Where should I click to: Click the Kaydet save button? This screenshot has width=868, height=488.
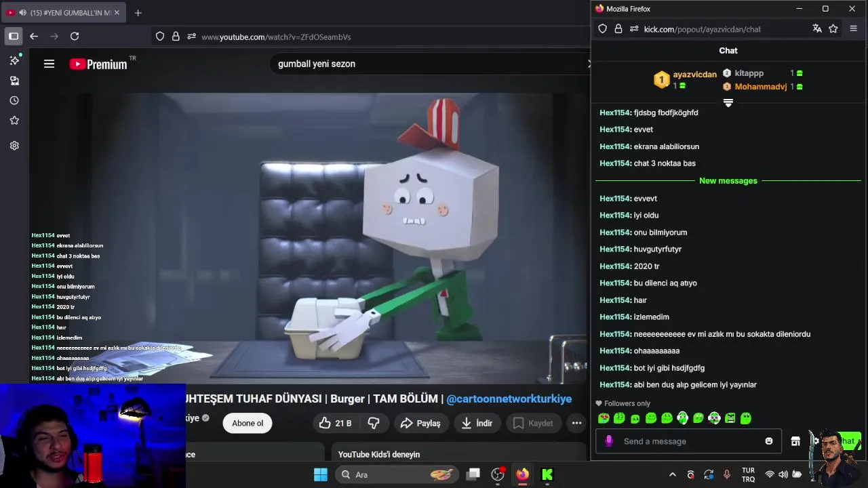point(532,423)
